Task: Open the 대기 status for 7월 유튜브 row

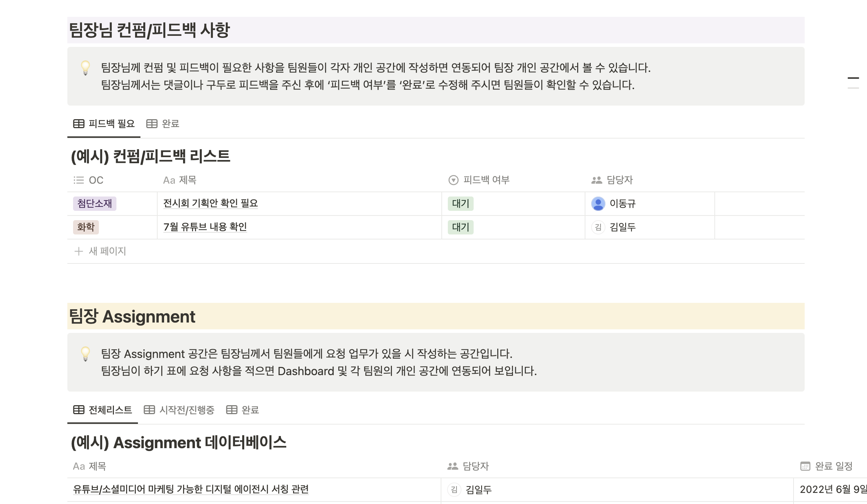Action: 461,227
